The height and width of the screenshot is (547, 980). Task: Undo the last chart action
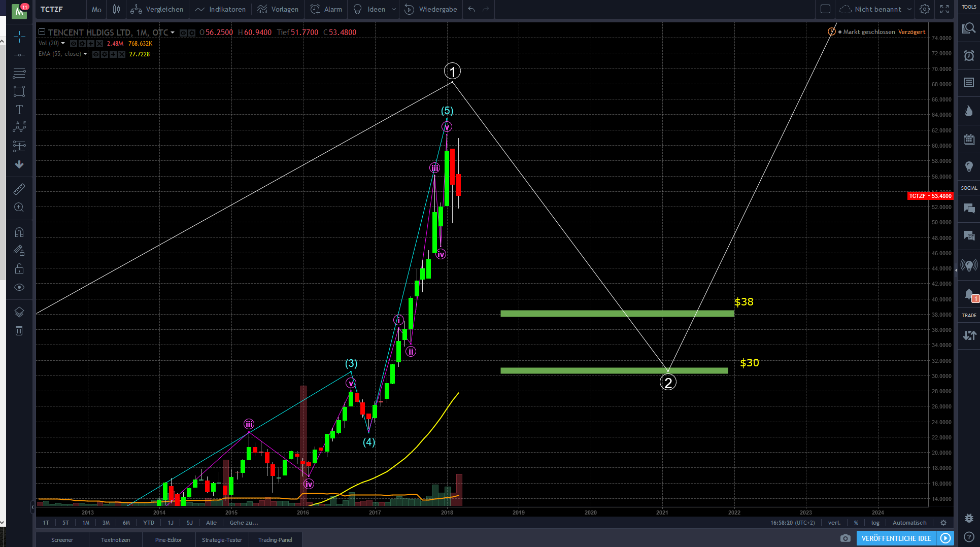471,9
